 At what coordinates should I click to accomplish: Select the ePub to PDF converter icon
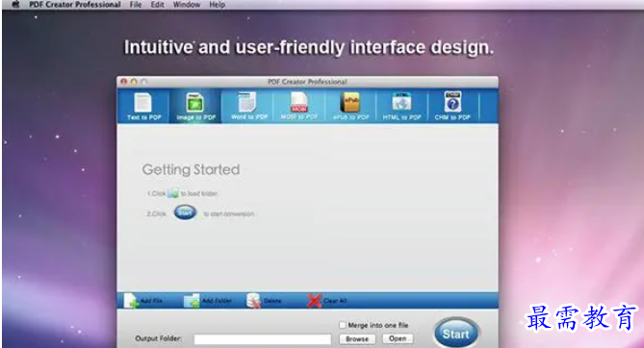pyautogui.click(x=350, y=106)
